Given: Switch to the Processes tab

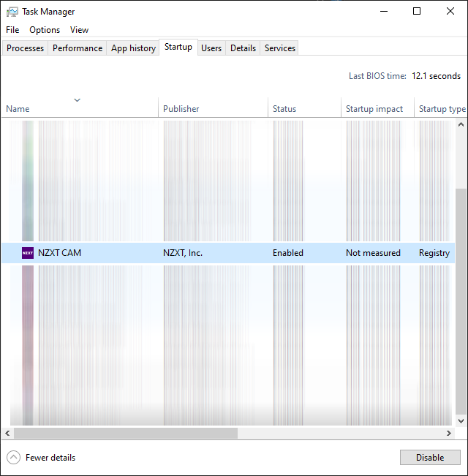Looking at the screenshot, I should tap(25, 48).
